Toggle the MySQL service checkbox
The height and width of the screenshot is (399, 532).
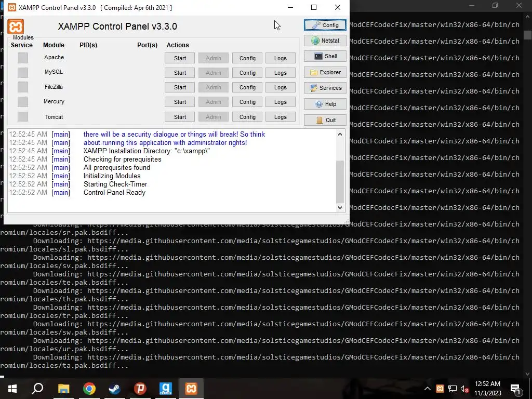[23, 73]
